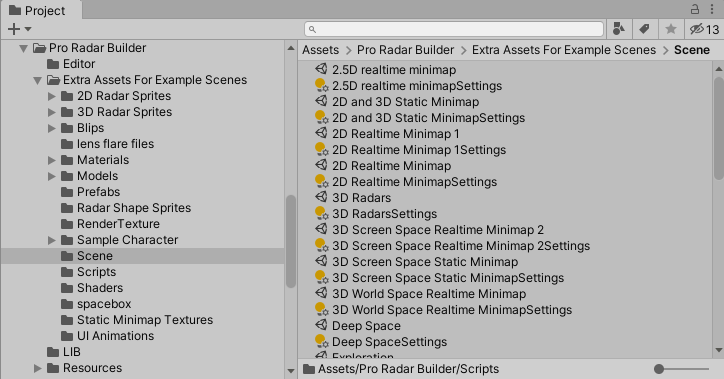Expand the Sample Character folder
724x379 pixels.
pyautogui.click(x=52, y=240)
